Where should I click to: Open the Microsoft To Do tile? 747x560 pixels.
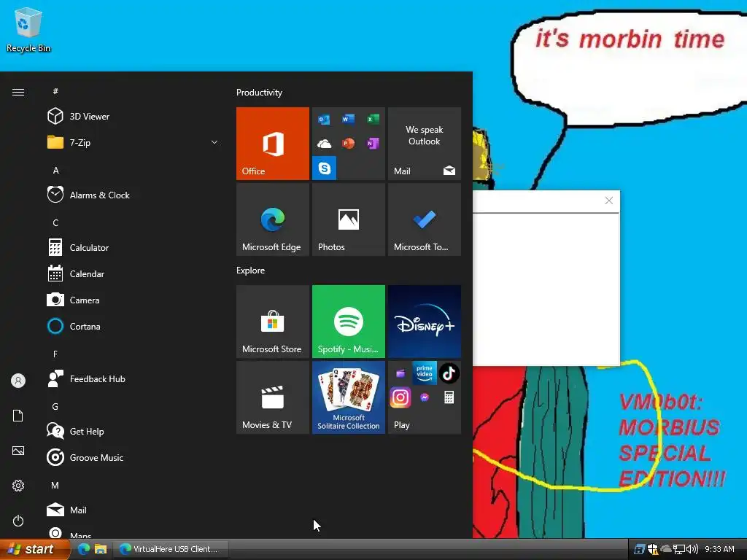click(x=424, y=219)
